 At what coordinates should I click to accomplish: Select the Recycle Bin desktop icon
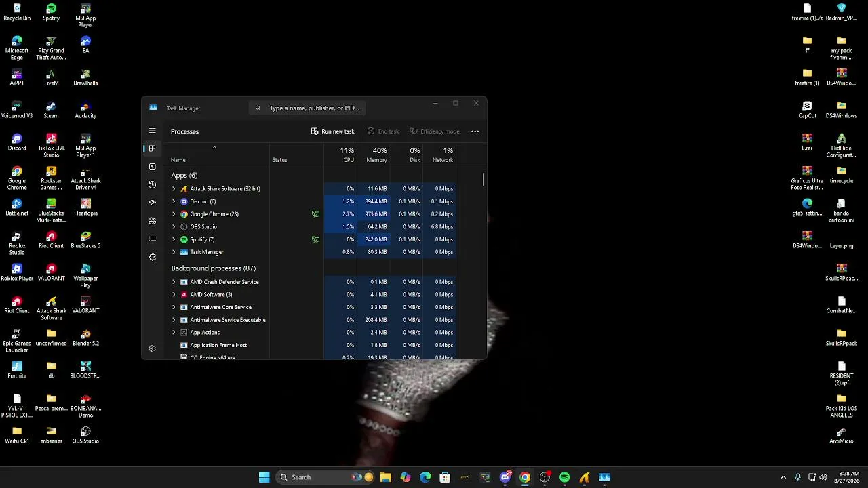(x=17, y=11)
